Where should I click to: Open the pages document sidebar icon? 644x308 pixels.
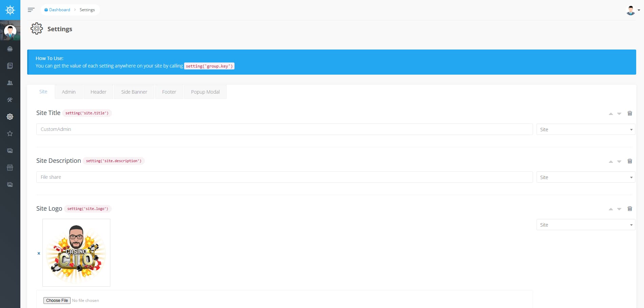[10, 66]
